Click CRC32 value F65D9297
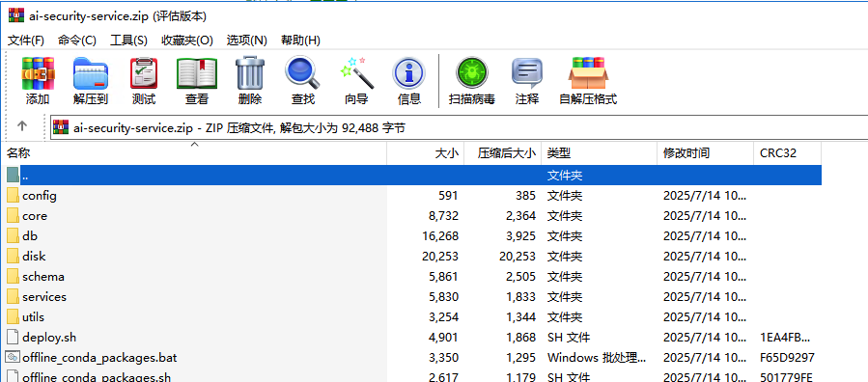The width and height of the screenshot is (868, 382). pos(788,358)
